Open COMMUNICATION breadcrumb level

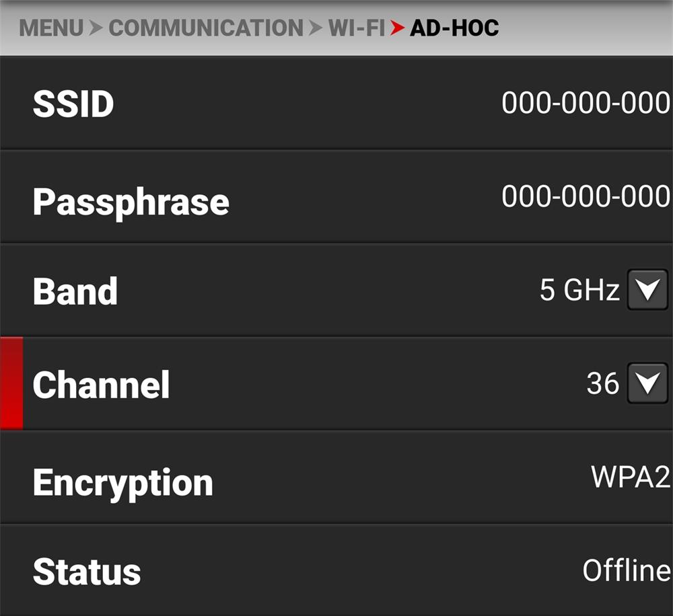(x=205, y=28)
